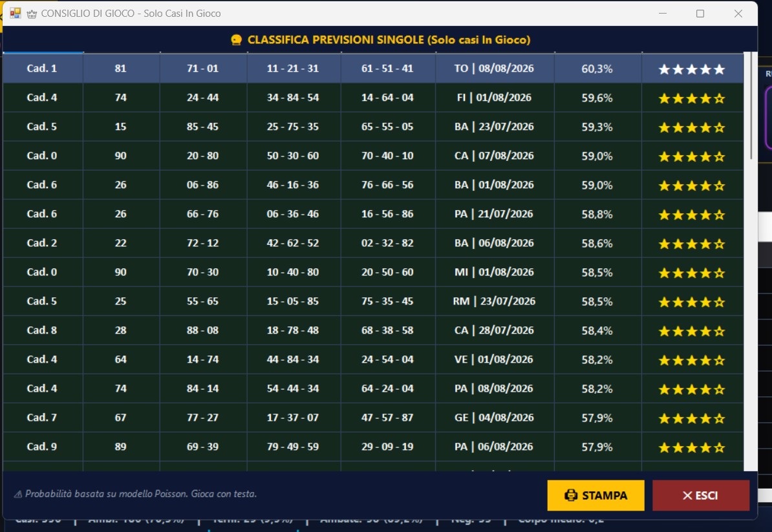Maximize the CONSIGLIO DI GIOCO window
The height and width of the screenshot is (532, 772).
(700, 14)
